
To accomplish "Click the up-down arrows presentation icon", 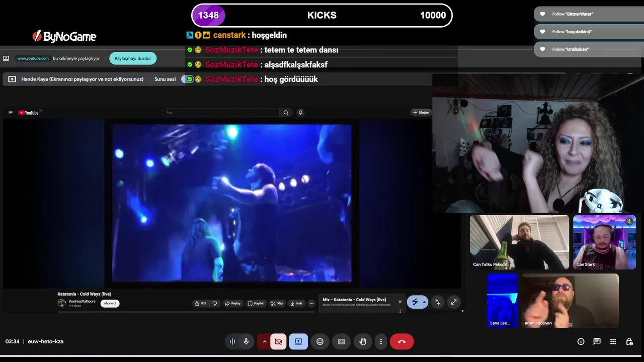I will pyautogui.click(x=438, y=302).
